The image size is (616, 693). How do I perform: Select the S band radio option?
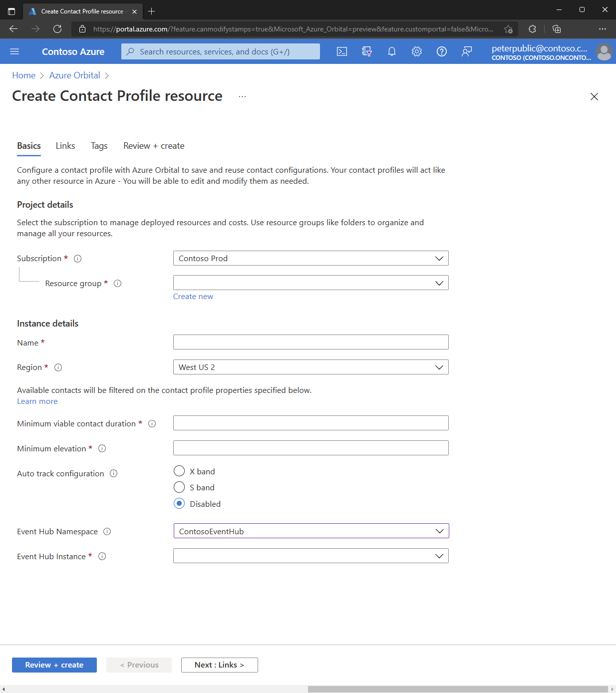[179, 487]
